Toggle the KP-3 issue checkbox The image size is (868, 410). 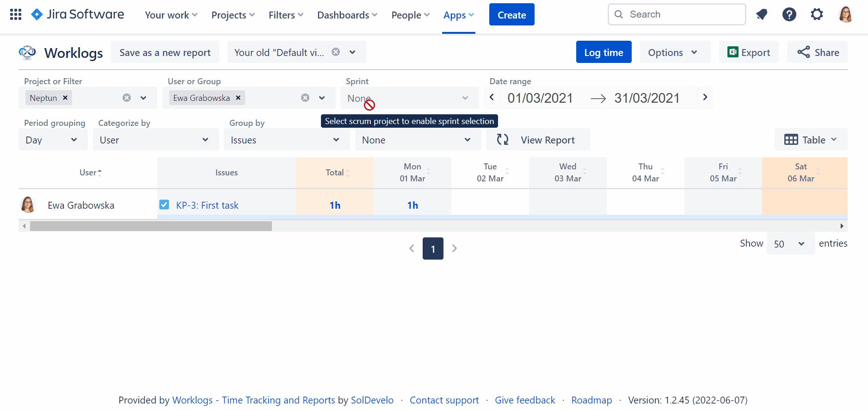(164, 205)
